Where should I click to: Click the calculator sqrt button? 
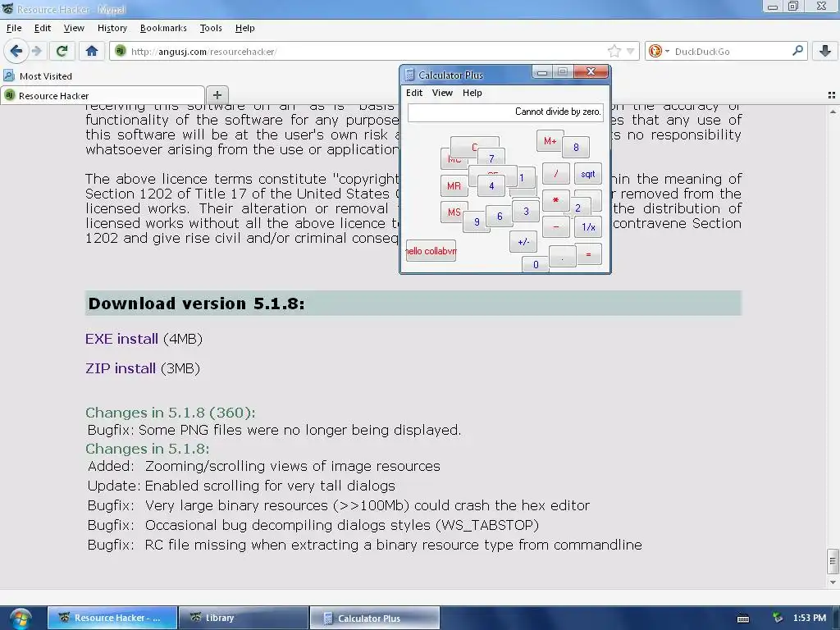pos(587,174)
